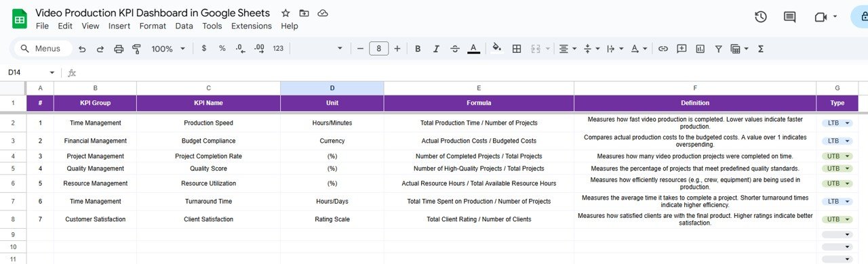Increase decimal places
Screen dimensions: 868x264
[x=259, y=49]
